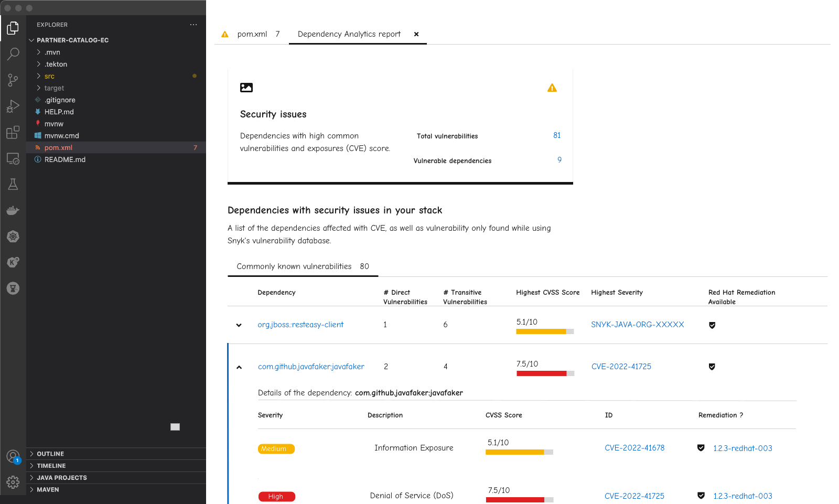Open the Docker view icon
Viewport: 839px width, 504px height.
[13, 210]
